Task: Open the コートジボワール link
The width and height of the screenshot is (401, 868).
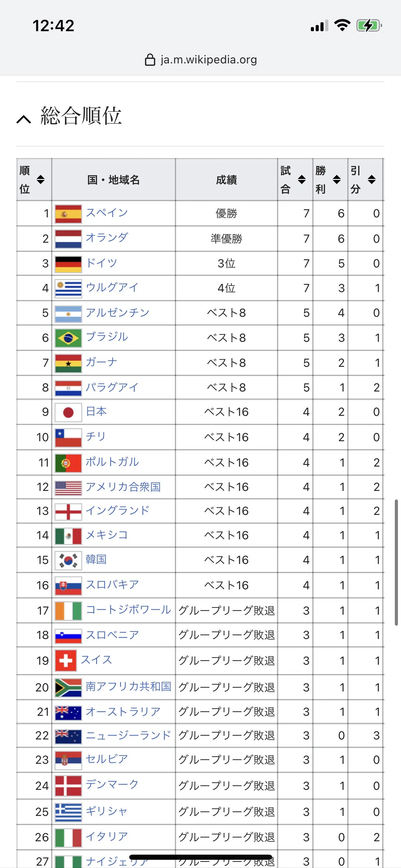Action: [x=129, y=610]
